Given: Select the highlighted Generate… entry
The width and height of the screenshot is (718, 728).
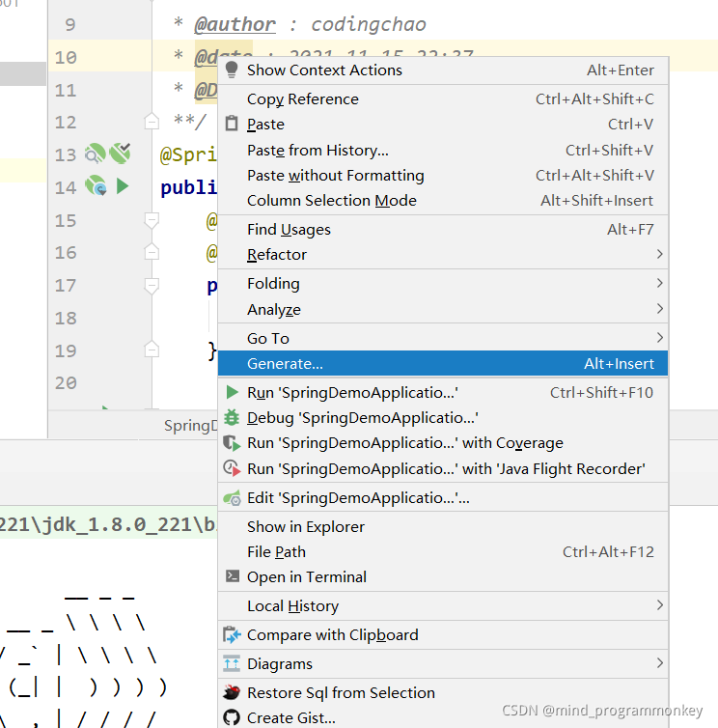Looking at the screenshot, I should pos(443,364).
